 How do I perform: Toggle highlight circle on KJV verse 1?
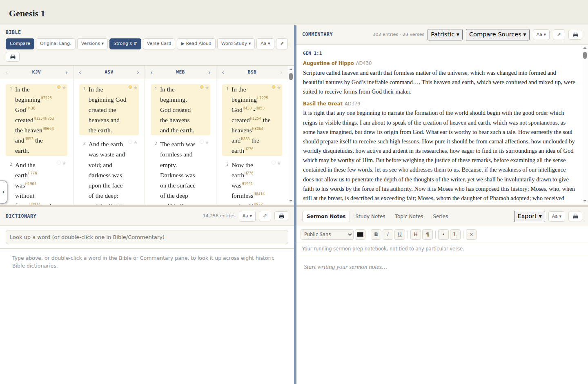click(59, 87)
